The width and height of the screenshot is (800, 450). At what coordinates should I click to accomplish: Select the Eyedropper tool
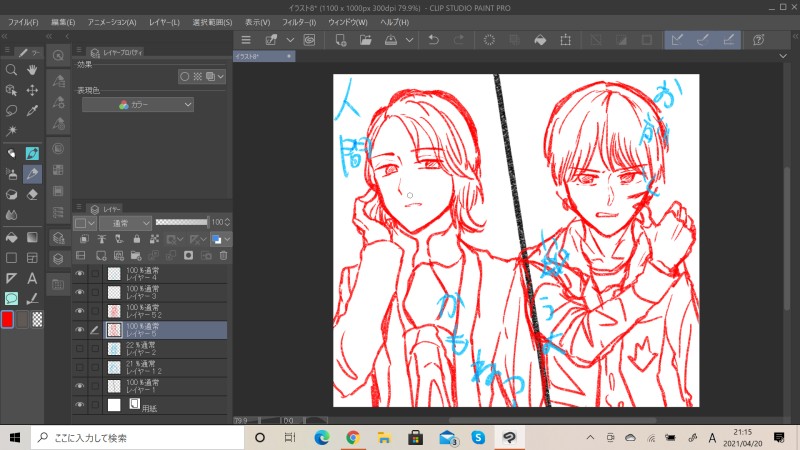tap(32, 111)
